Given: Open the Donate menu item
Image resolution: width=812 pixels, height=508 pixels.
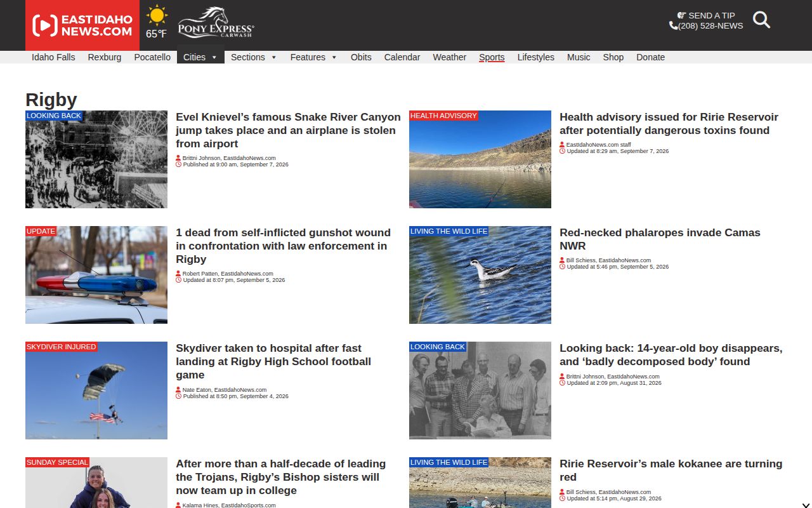Looking at the screenshot, I should [651, 57].
